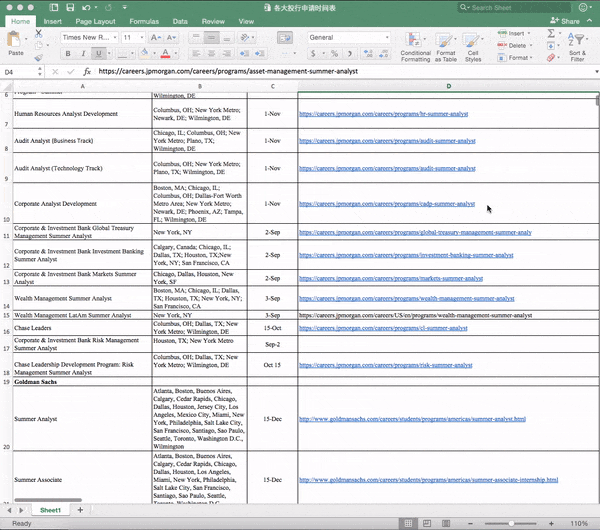Click the Undo arrow in title bar

(86, 7)
